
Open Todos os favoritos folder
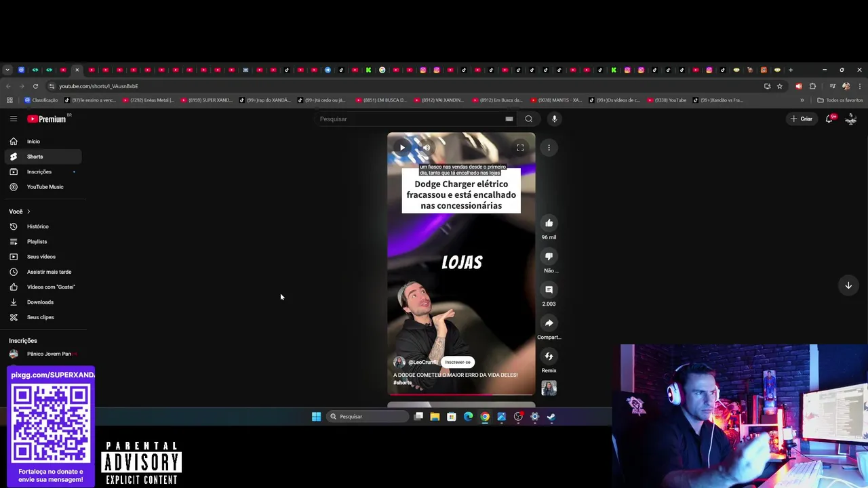click(x=840, y=100)
